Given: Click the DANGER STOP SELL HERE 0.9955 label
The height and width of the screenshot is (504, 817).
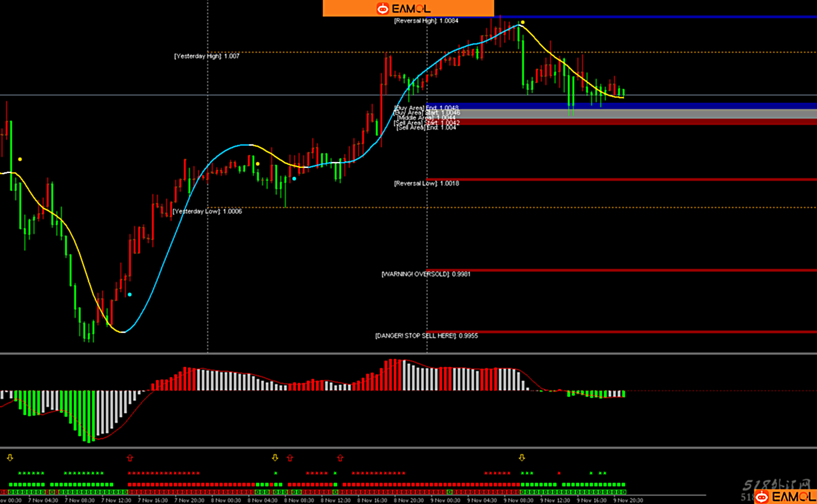Looking at the screenshot, I should [x=426, y=336].
